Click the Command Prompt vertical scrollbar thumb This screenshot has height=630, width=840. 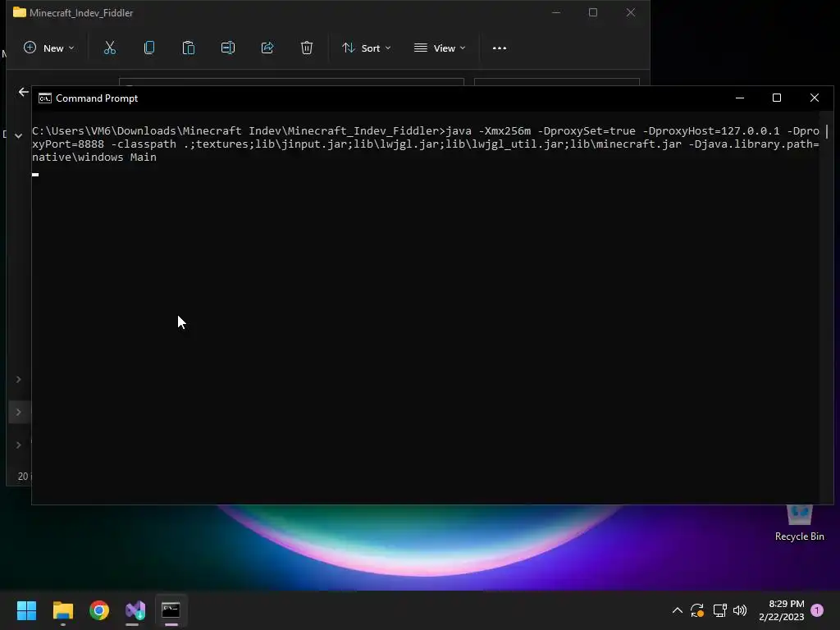click(826, 131)
